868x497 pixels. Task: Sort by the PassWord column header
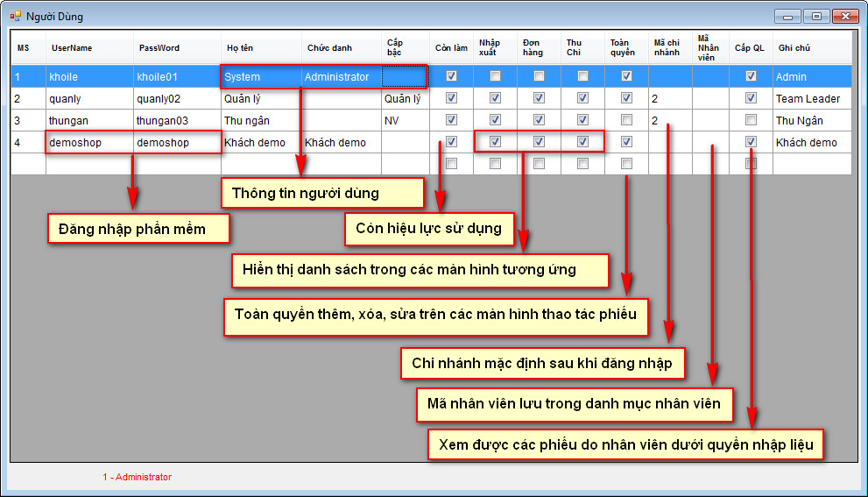177,47
